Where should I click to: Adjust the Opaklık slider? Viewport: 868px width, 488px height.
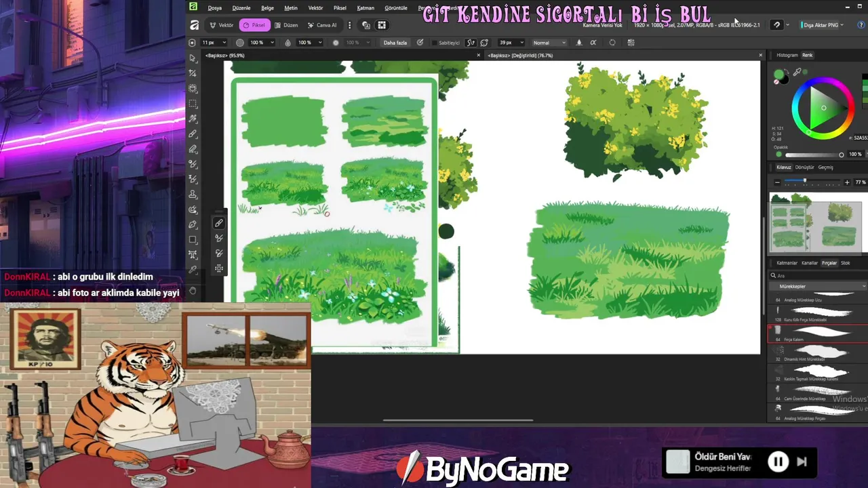813,155
